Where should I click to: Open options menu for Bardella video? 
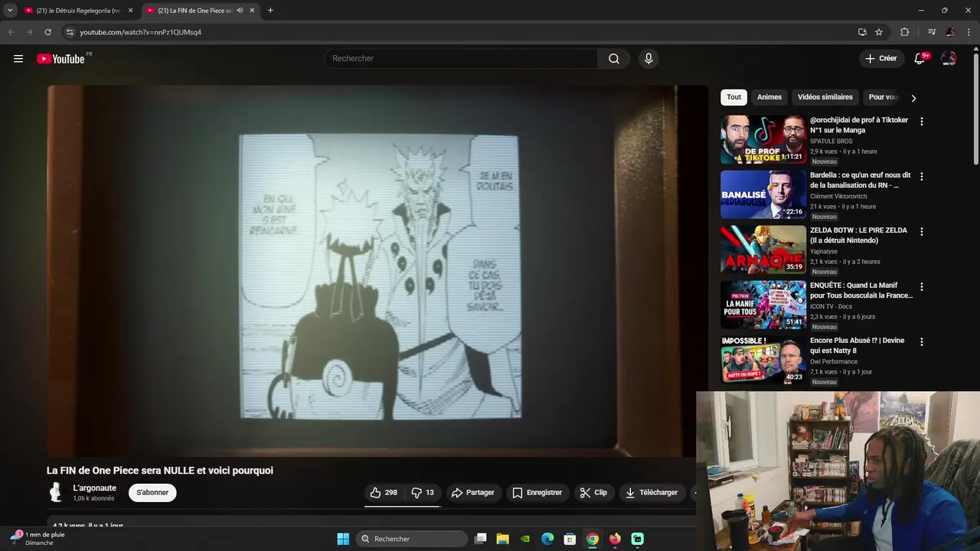pos(922,177)
